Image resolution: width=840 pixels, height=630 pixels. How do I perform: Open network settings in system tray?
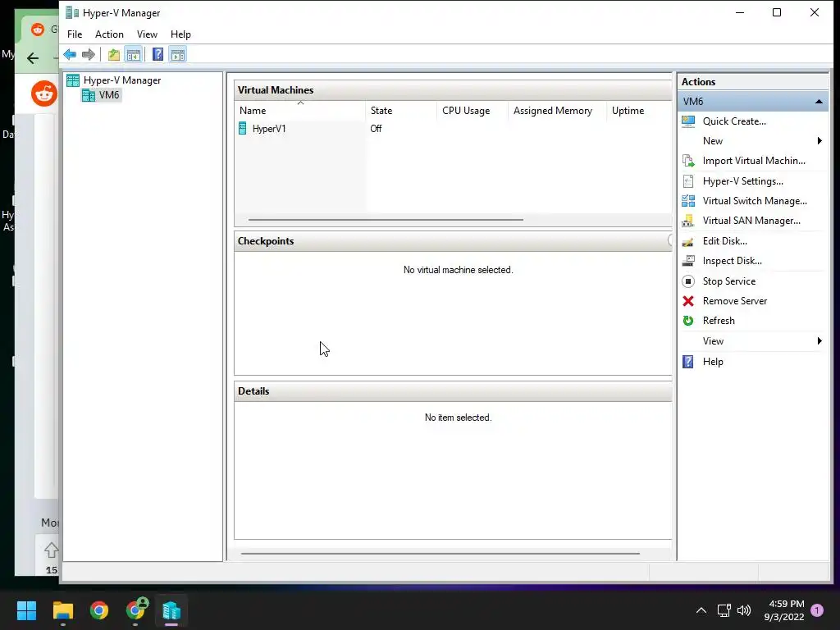724,610
